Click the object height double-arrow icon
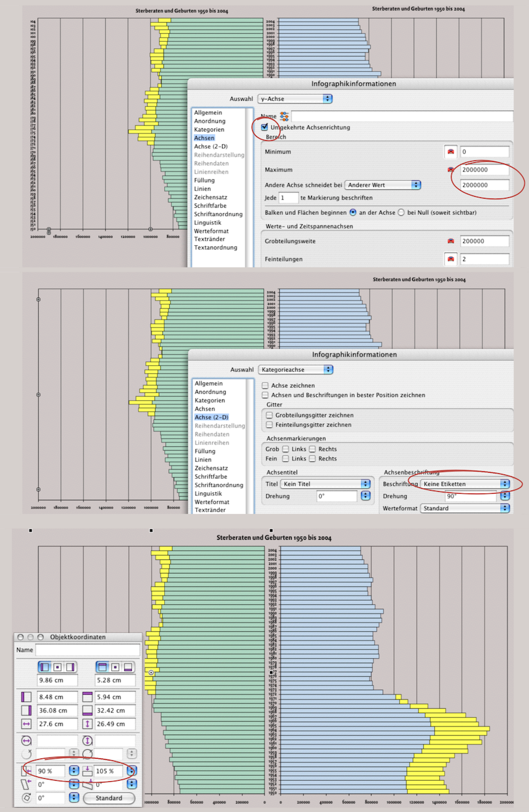529x812 pixels. 87,724
